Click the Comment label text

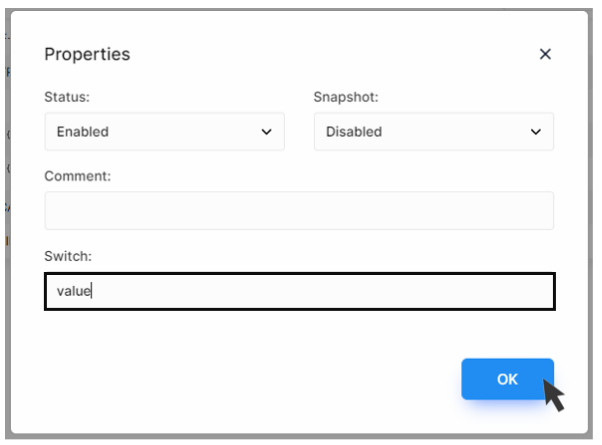pyautogui.click(x=78, y=176)
